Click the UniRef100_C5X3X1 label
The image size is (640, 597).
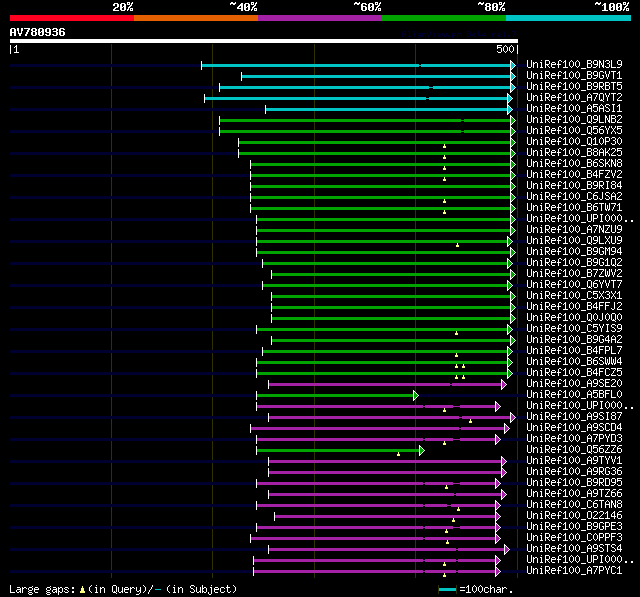pos(574,296)
